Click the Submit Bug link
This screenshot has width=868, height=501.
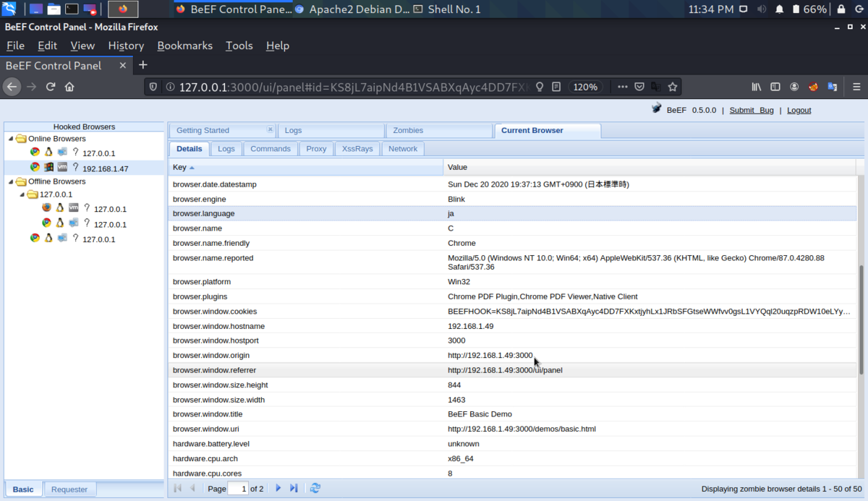point(752,110)
